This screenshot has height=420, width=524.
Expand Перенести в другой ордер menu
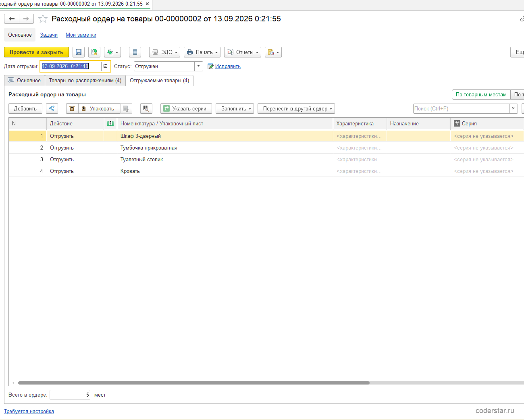(x=296, y=108)
